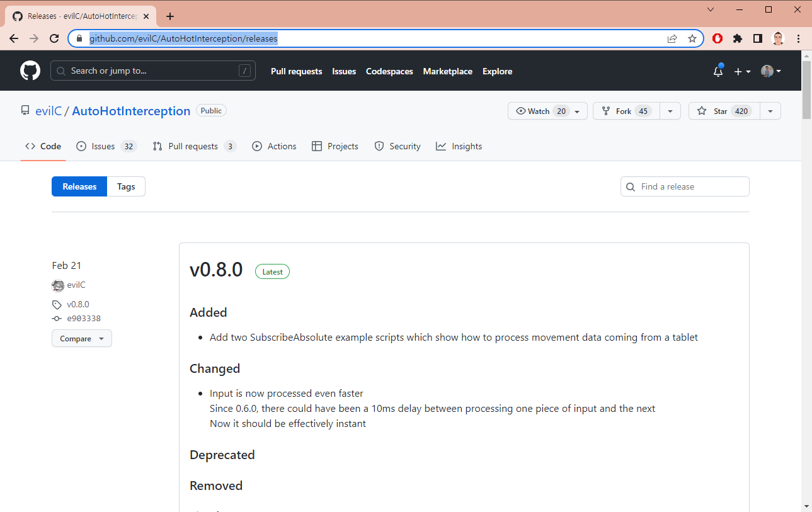Switch to the repository Pull requests tab
Viewport: 812px width, 512px height.
[x=194, y=146]
